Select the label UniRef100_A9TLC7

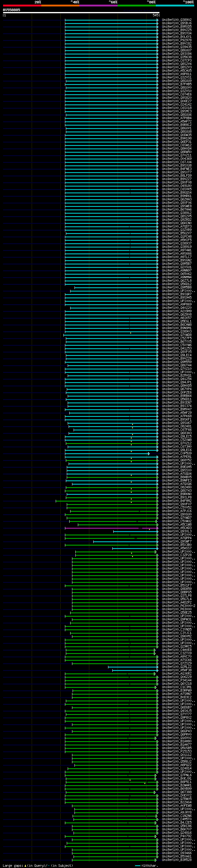(x=177, y=257)
